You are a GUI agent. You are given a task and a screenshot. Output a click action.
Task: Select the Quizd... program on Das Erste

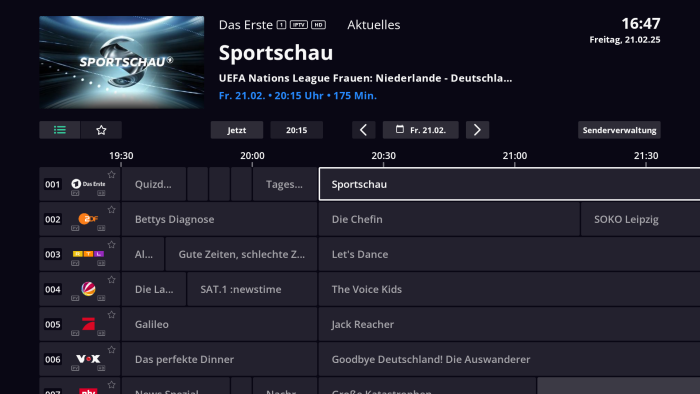pyautogui.click(x=154, y=184)
